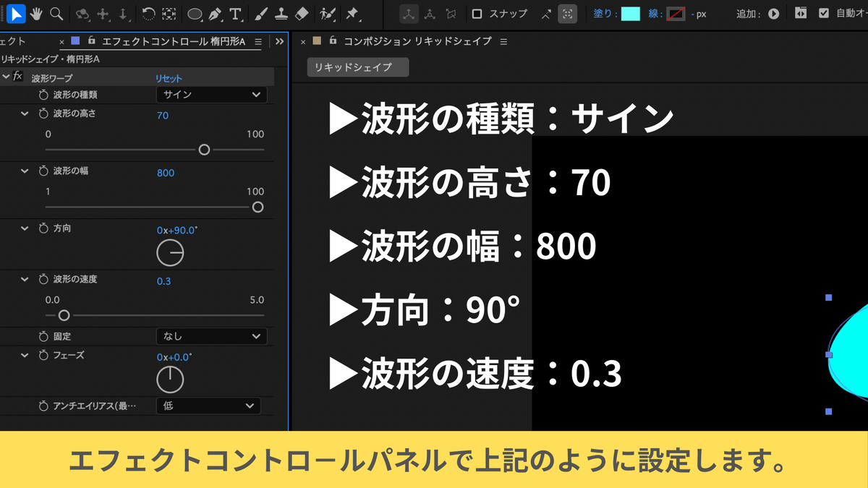Select the Pen tool

[215, 14]
